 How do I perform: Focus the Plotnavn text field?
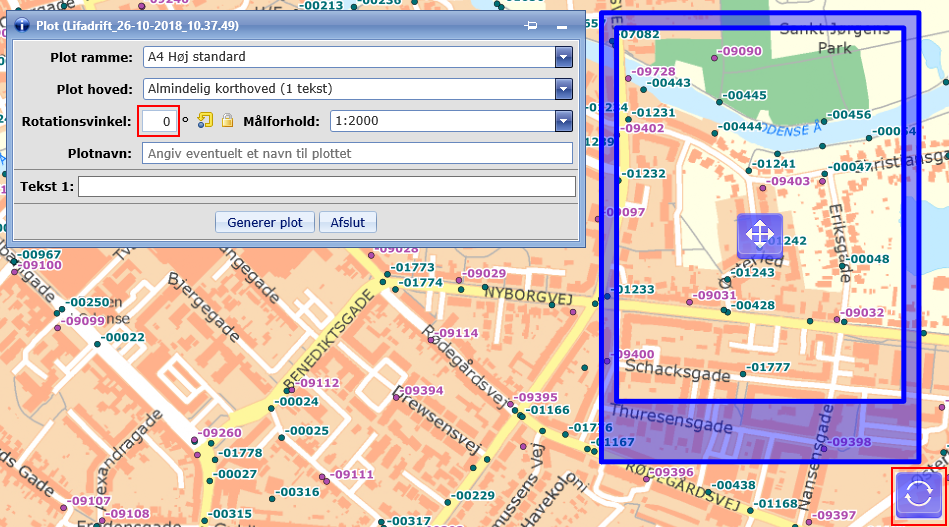pyautogui.click(x=357, y=153)
